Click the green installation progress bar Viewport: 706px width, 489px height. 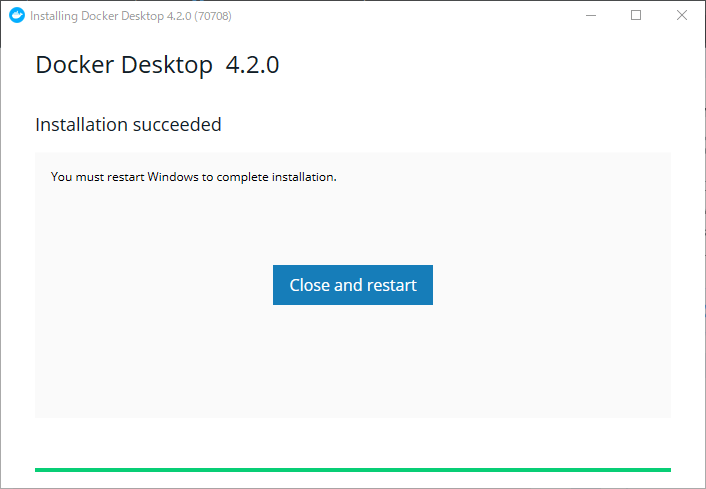pos(353,470)
